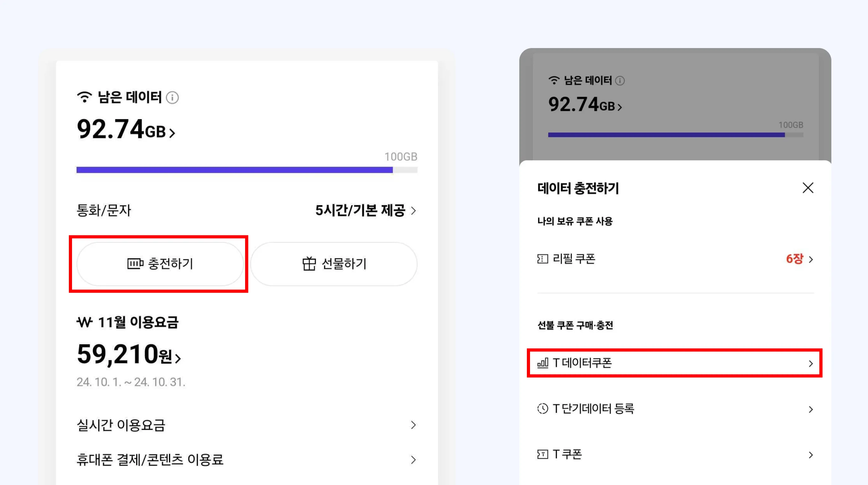Click the coupon icon beside 리필 쿠폰
The height and width of the screenshot is (485, 868).
pyautogui.click(x=543, y=259)
